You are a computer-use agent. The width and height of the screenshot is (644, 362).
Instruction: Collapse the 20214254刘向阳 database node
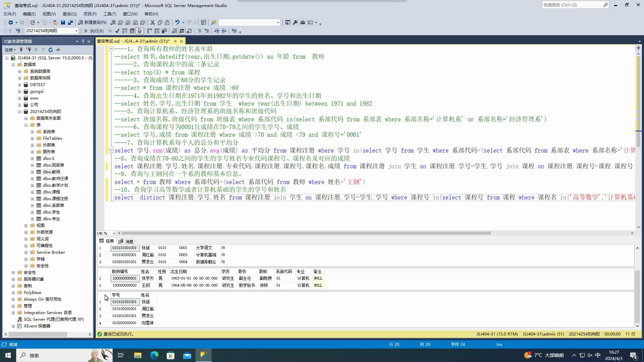tap(19, 112)
